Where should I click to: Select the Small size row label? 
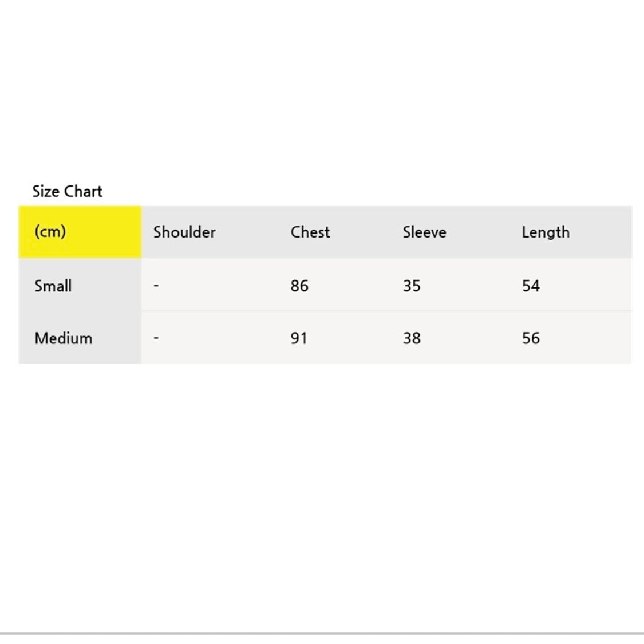[53, 286]
